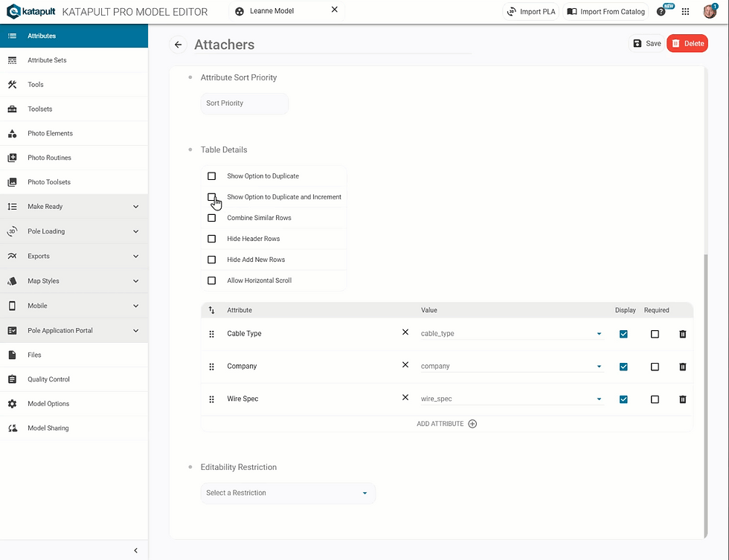This screenshot has height=560, width=729.
Task: Click the Photo Elements shapes icon
Action: [13, 133]
